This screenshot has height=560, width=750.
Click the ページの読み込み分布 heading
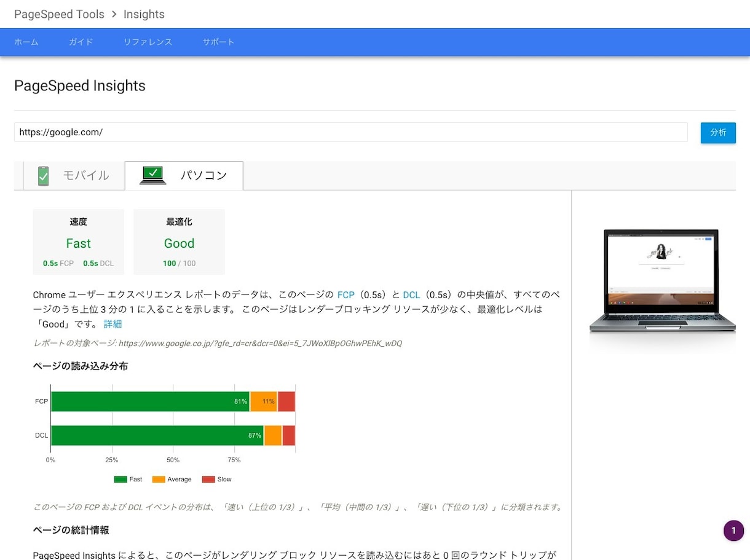pos(81,366)
